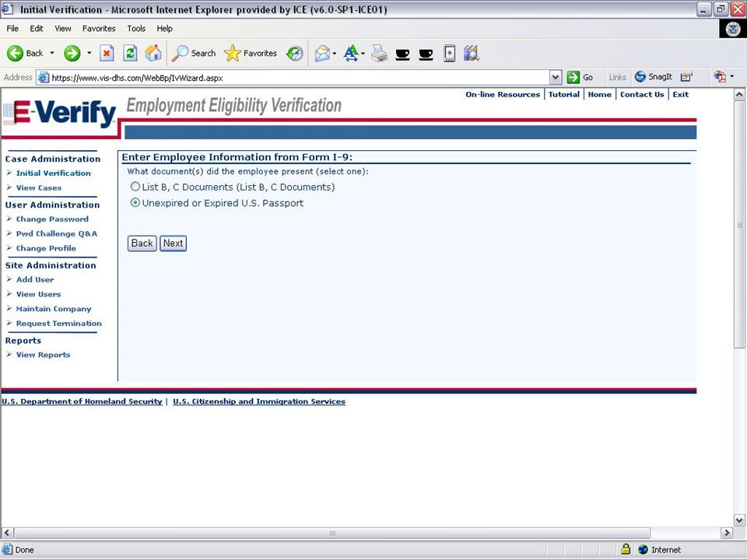
Task: Click the first coffee cup toolbar icon
Action: pos(402,54)
